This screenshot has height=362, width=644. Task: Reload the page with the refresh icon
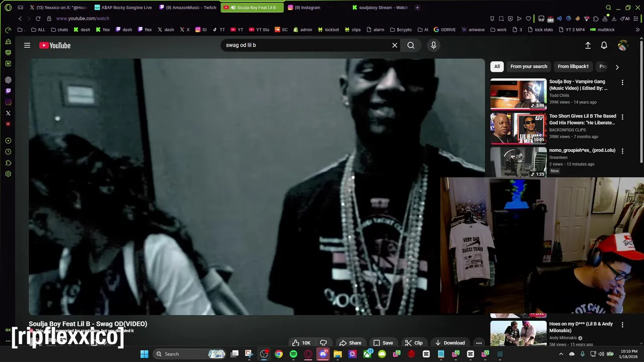[38, 19]
